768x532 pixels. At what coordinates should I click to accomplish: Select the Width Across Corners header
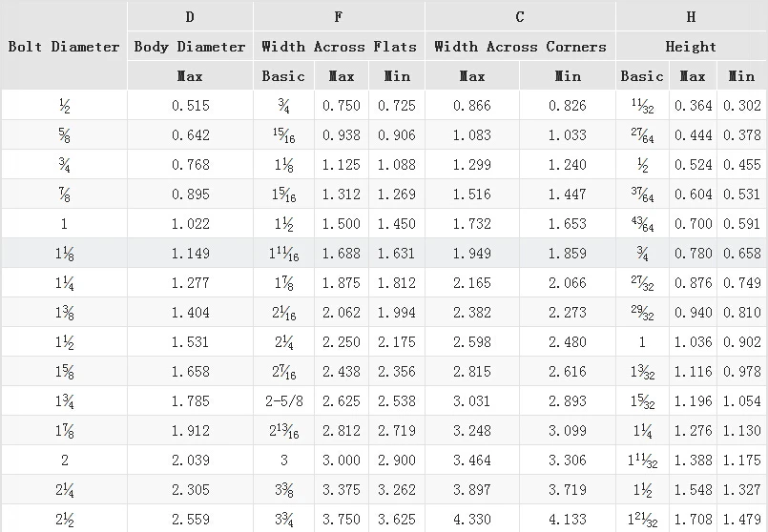[520, 46]
